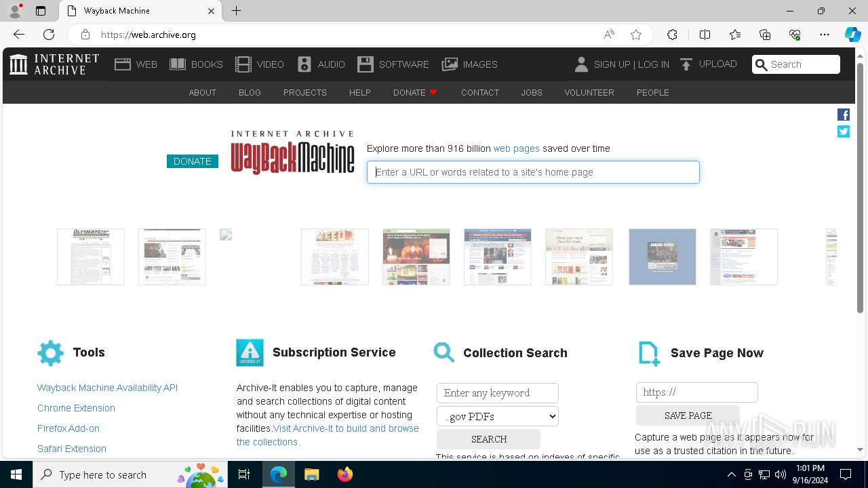The height and width of the screenshot is (488, 868).
Task: Toggle Split screen icon in toolbar
Action: coord(705,35)
